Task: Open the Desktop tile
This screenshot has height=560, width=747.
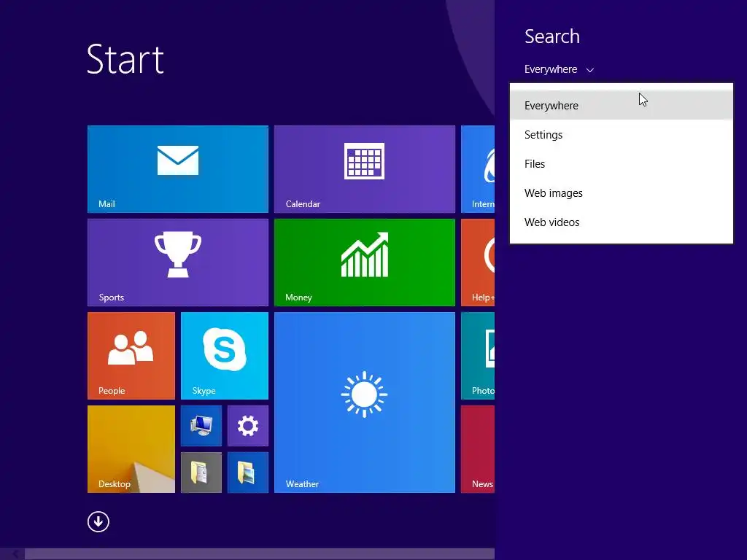Action: [x=131, y=449]
